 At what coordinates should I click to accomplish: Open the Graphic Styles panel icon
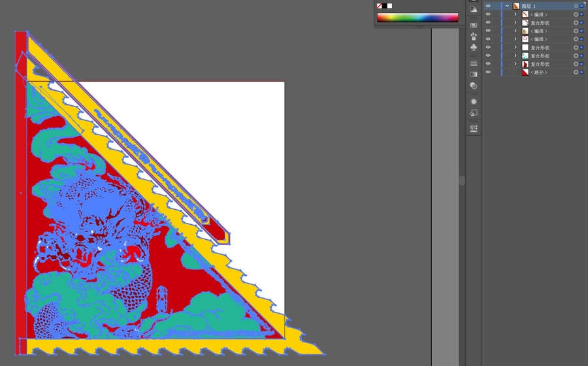(474, 112)
